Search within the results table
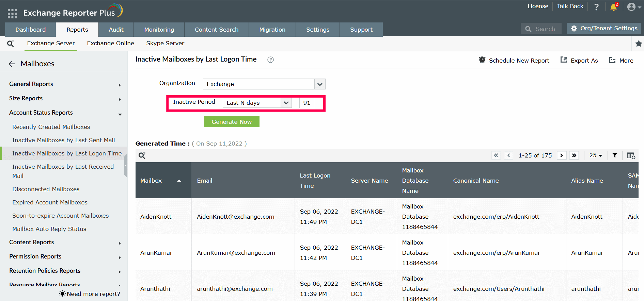 142,155
